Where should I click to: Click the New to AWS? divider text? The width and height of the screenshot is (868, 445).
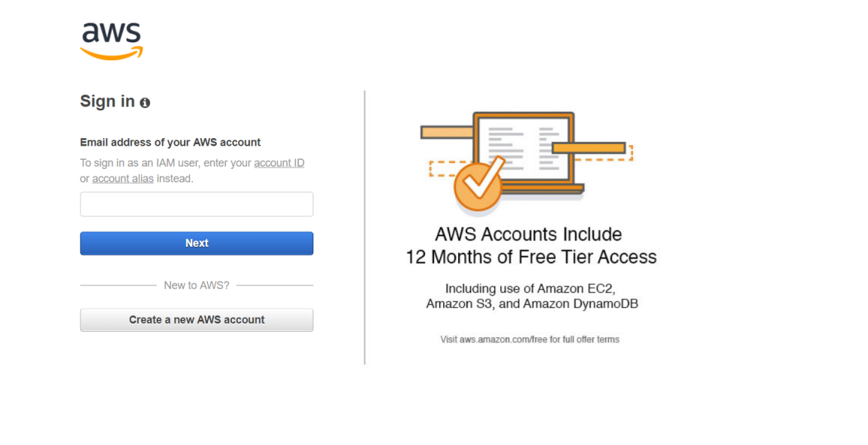[x=197, y=285]
